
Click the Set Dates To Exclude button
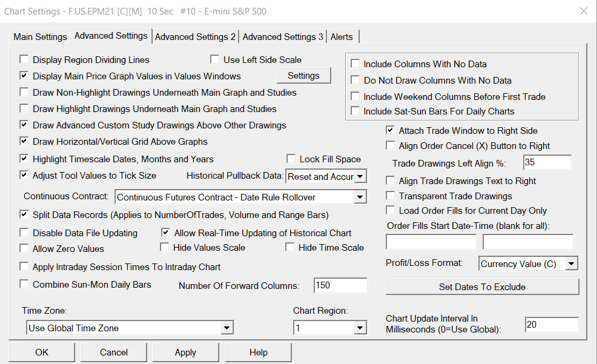tap(482, 286)
